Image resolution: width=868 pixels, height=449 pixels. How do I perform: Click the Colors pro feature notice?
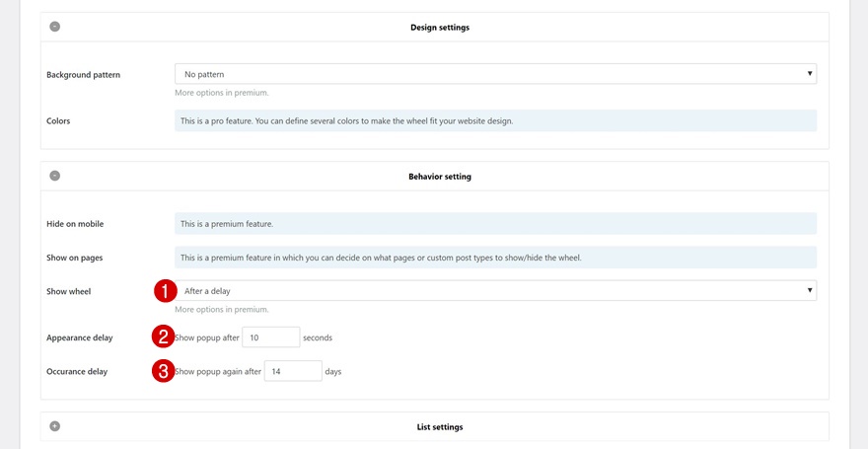tap(495, 121)
